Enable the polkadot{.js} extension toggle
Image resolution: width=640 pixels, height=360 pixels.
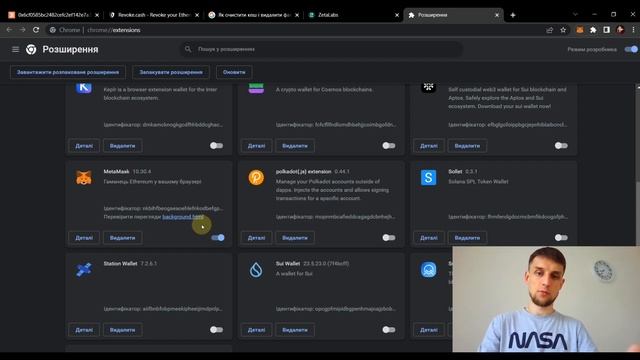389,238
